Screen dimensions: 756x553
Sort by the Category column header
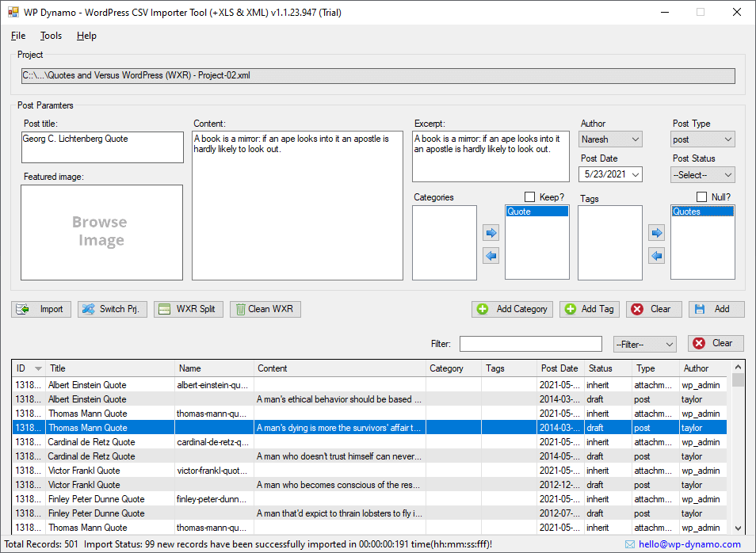pos(454,368)
